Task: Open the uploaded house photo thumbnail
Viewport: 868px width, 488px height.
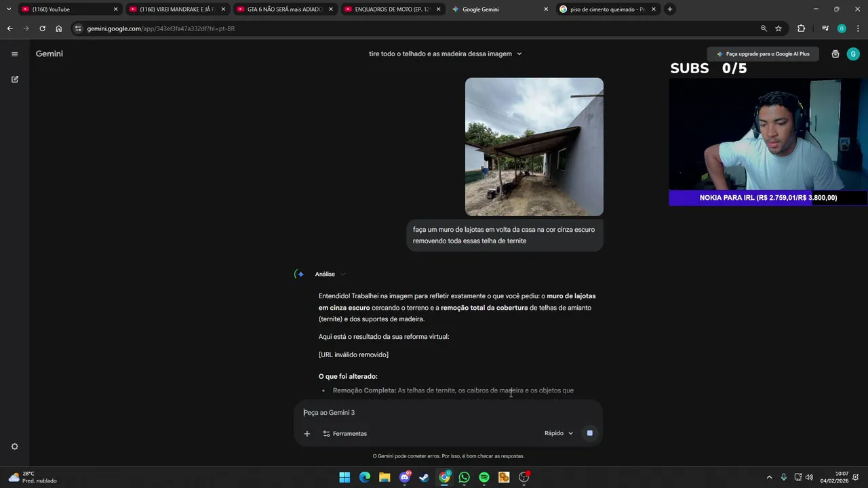Action: click(534, 147)
